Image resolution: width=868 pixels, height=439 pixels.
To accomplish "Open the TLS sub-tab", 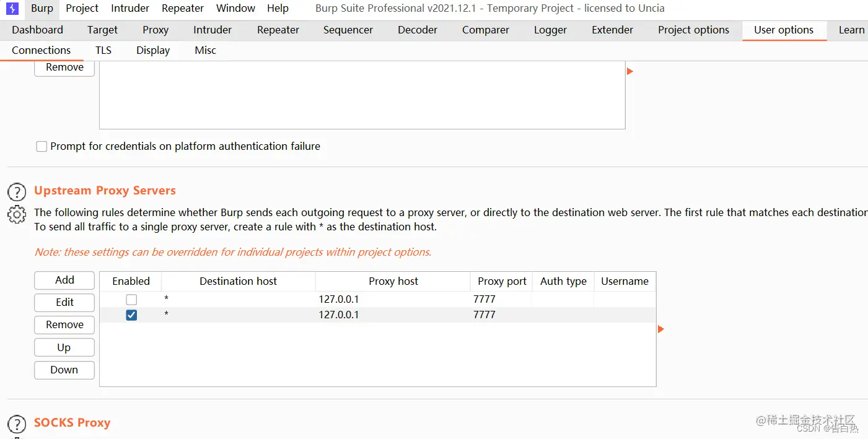I will click(x=103, y=51).
